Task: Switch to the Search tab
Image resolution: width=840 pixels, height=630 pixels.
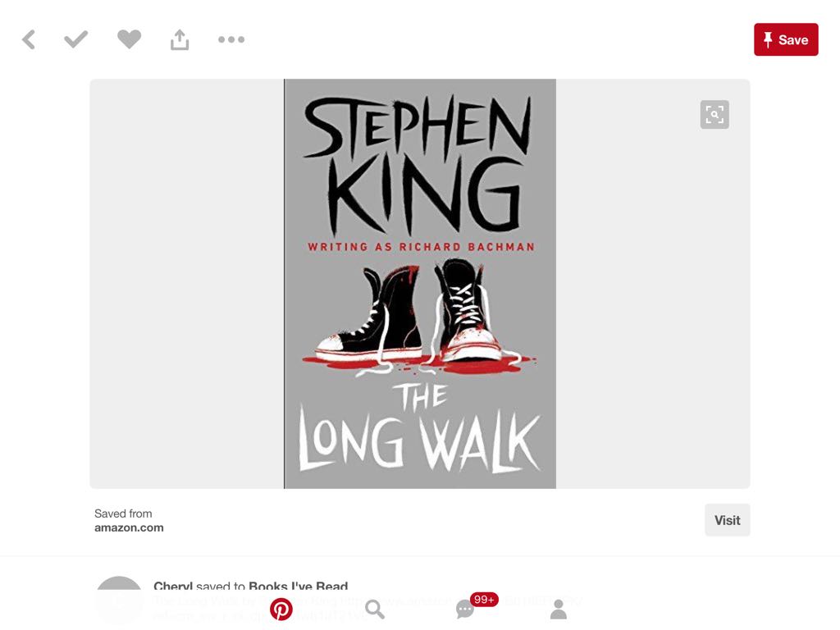Action: coord(374,609)
